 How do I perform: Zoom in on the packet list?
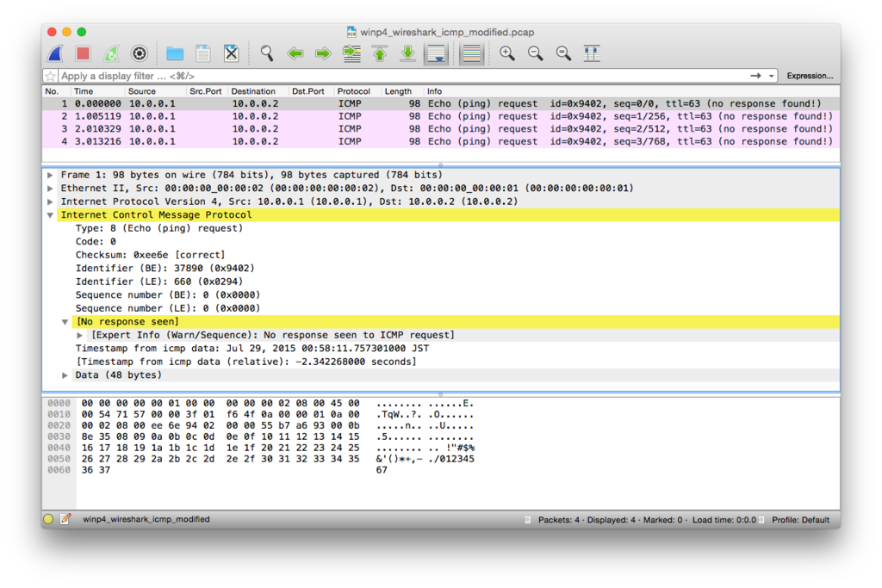pyautogui.click(x=507, y=53)
